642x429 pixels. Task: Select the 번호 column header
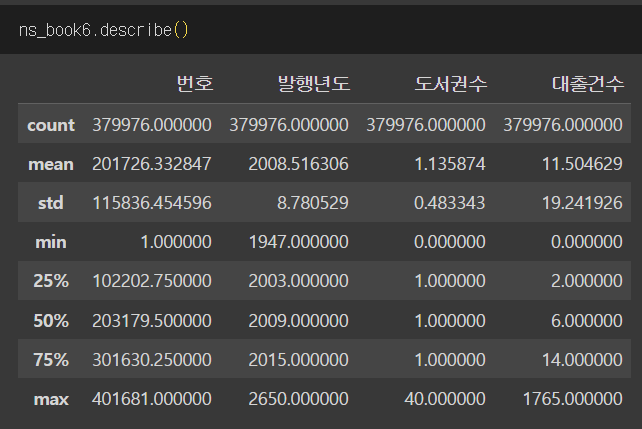(195, 84)
